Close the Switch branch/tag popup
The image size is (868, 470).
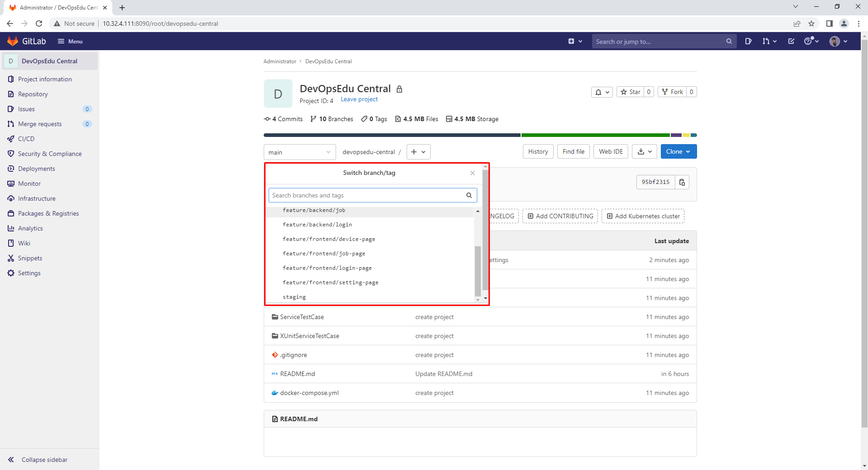point(472,173)
